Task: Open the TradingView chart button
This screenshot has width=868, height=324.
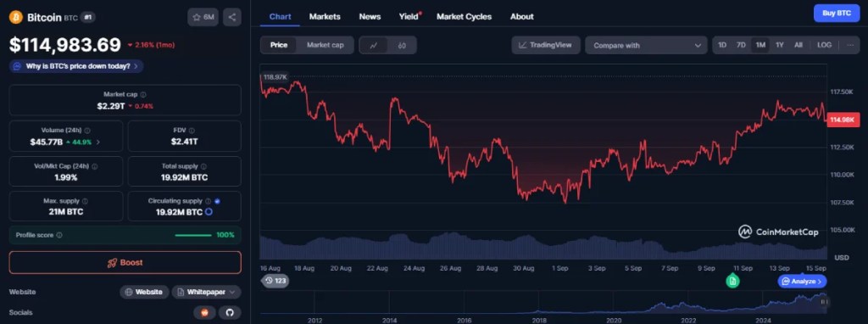Action: click(546, 46)
